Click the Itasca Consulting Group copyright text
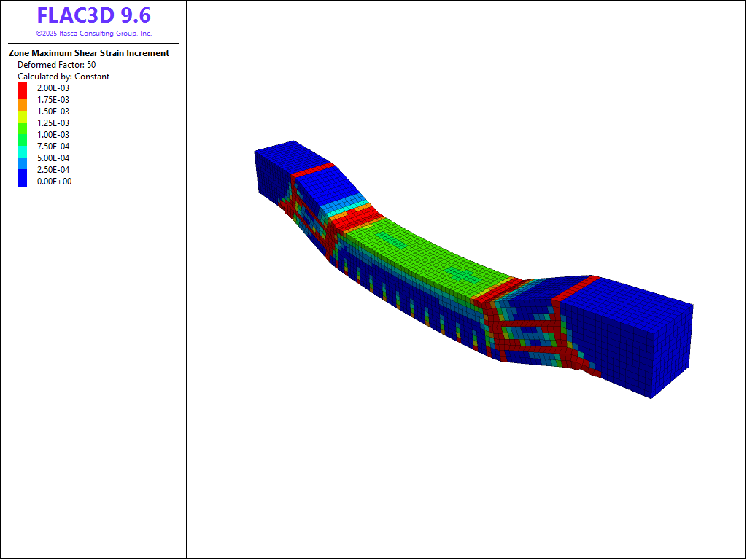This screenshot has width=747, height=560. tap(93, 34)
